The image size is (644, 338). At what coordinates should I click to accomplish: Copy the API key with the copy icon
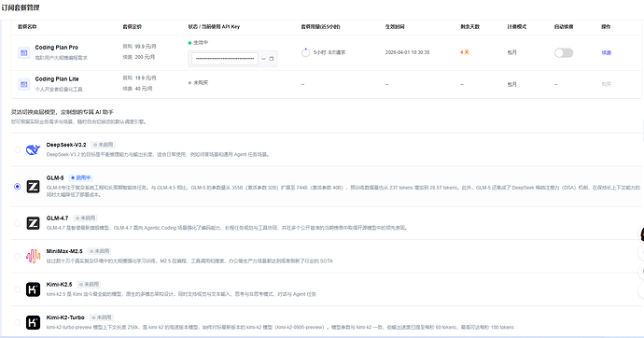(x=271, y=59)
